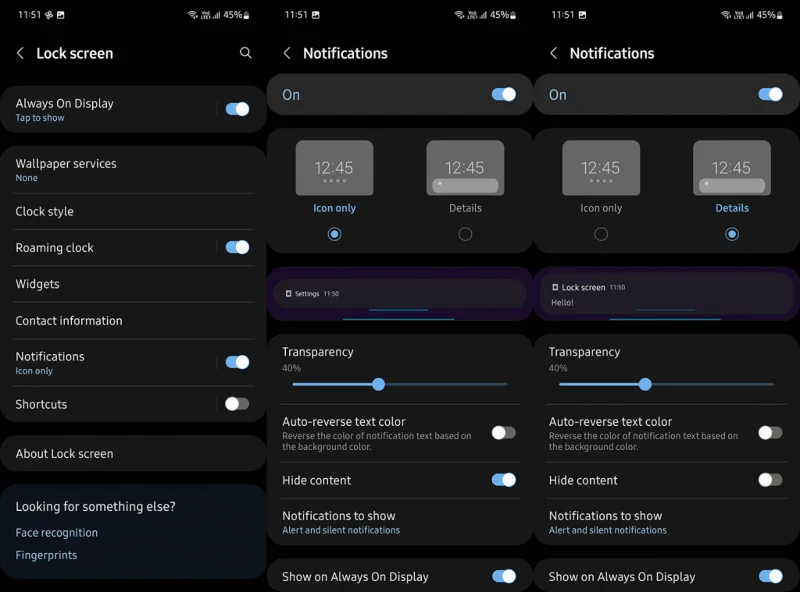Tap Icon only preview thumbnail, right screen
This screenshot has width=800, height=592.
[x=601, y=168]
